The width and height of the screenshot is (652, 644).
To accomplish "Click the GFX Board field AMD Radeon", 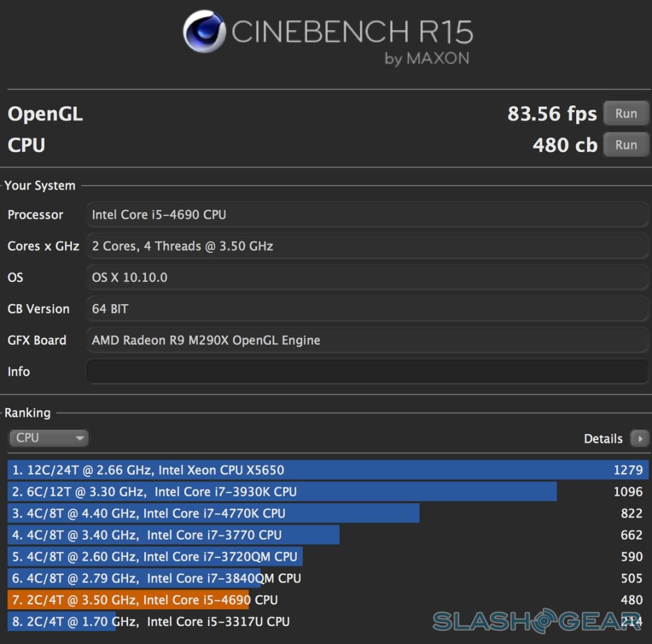I will (x=367, y=340).
